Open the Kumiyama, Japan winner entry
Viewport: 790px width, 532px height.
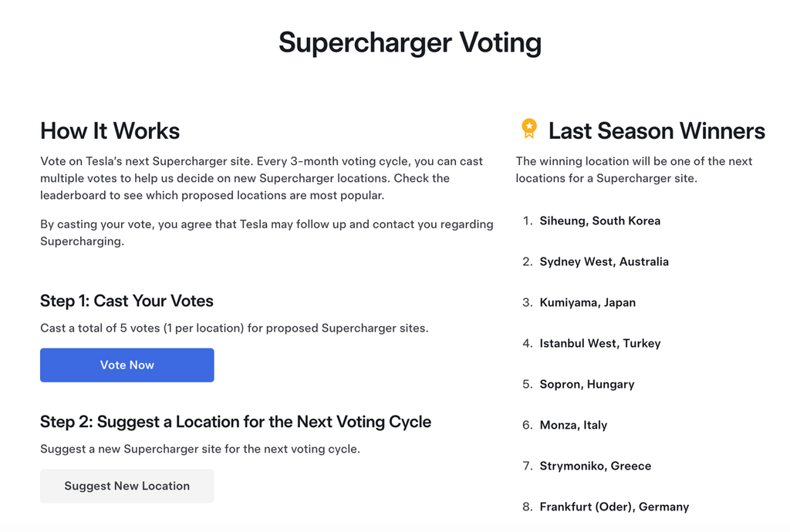(x=588, y=302)
